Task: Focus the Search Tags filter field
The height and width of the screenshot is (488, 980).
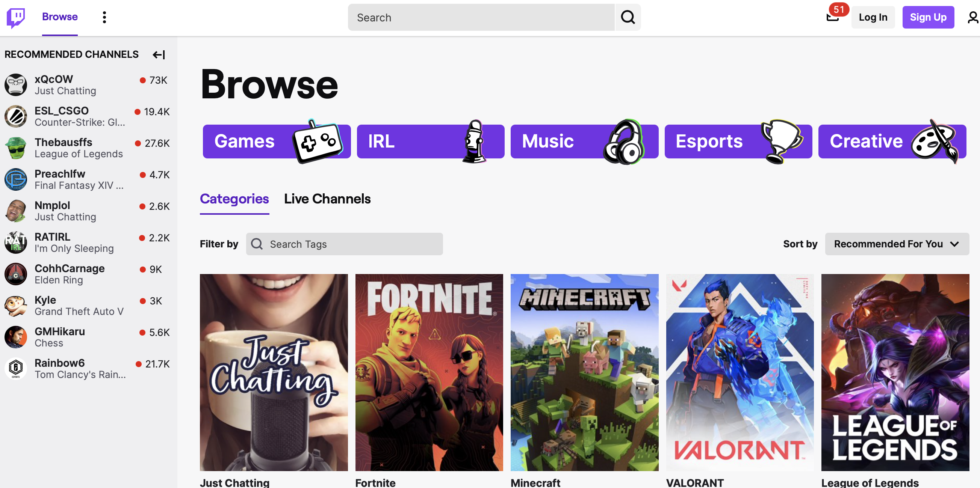Action: 344,244
